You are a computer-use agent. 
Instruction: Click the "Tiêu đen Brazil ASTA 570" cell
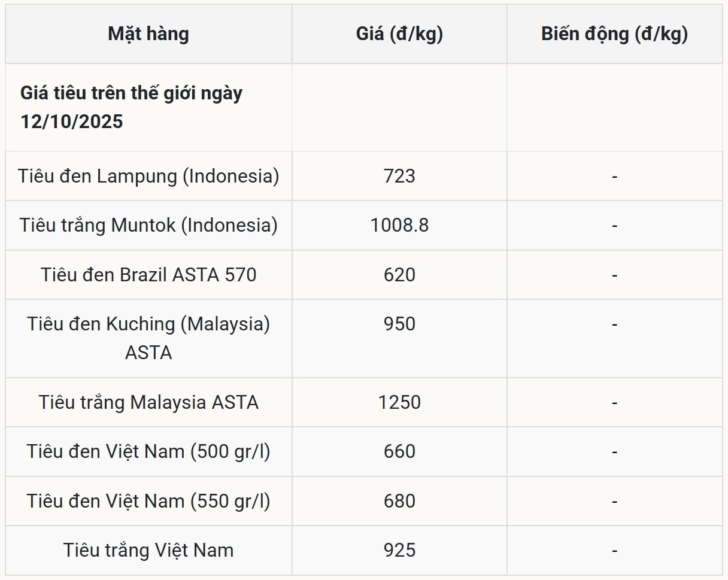click(x=148, y=275)
